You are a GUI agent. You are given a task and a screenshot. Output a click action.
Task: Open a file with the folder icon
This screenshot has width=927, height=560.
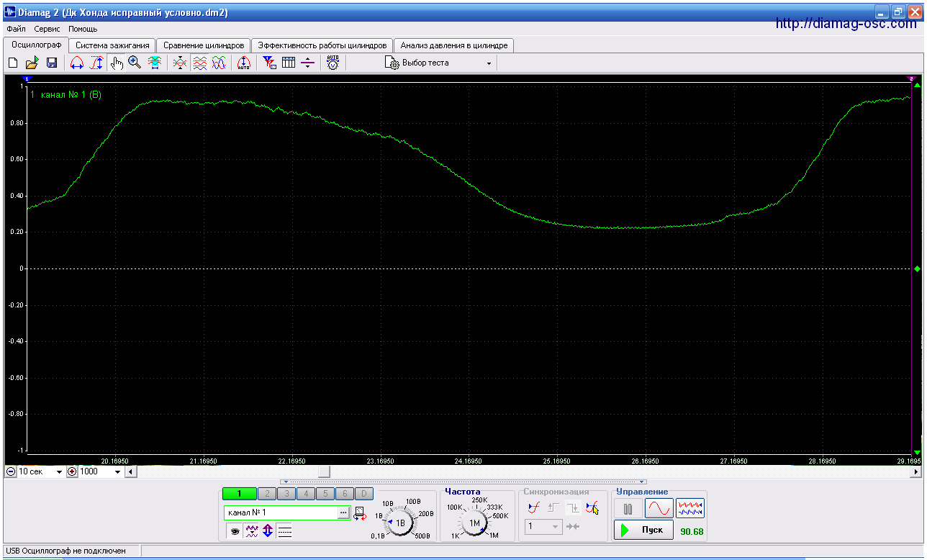32,63
